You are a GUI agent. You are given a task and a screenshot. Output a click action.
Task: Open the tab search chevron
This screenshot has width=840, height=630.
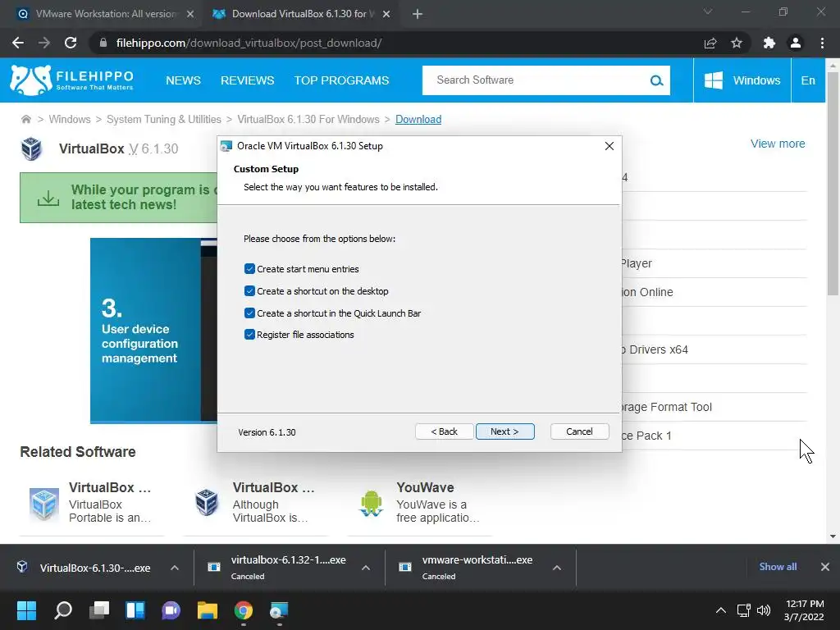708,11
